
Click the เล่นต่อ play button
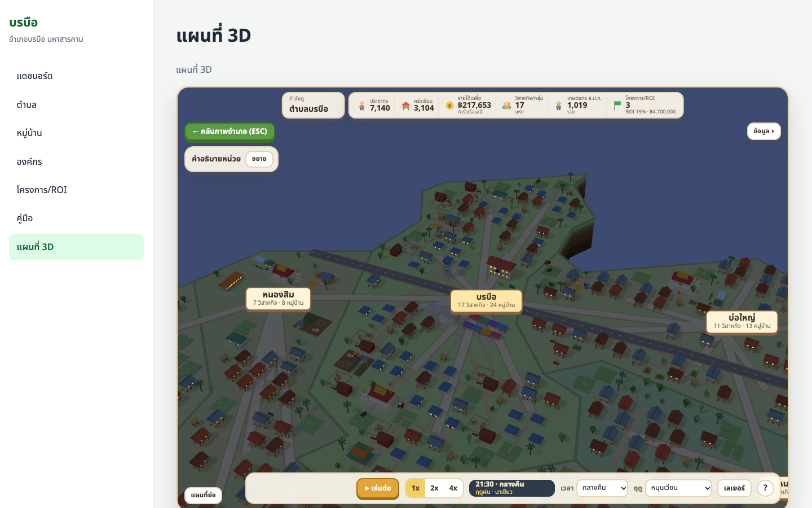pos(378,488)
